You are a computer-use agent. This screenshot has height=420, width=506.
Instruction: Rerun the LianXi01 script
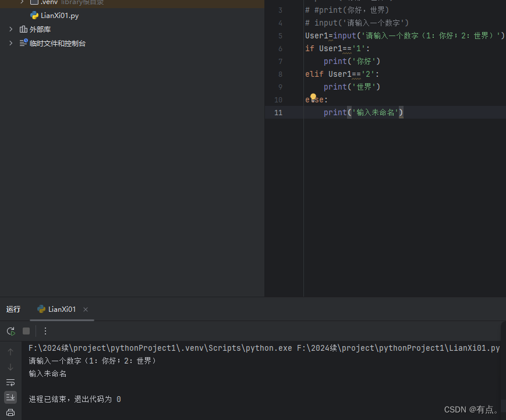tap(10, 331)
